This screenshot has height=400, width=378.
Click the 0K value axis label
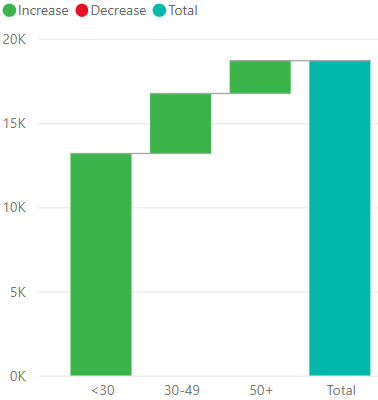(18, 376)
